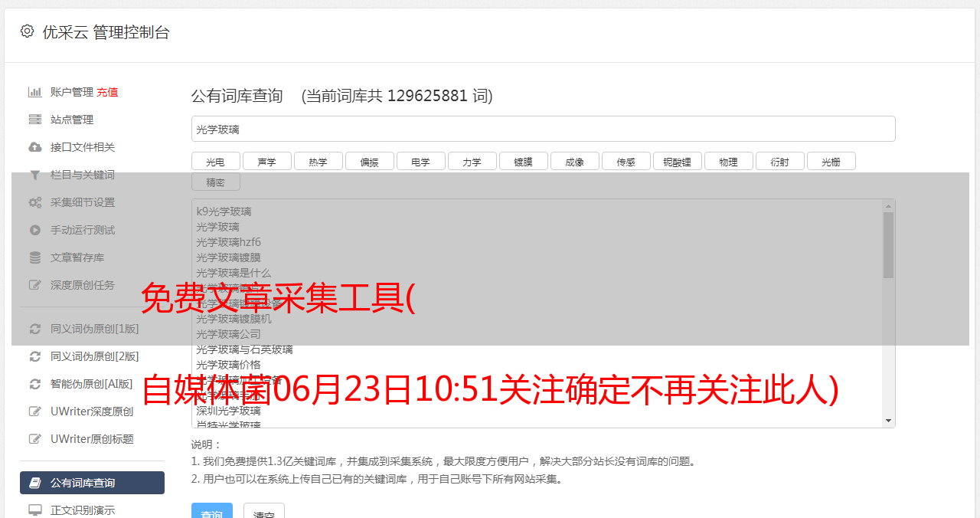Click the blue 查询 button

click(211, 511)
